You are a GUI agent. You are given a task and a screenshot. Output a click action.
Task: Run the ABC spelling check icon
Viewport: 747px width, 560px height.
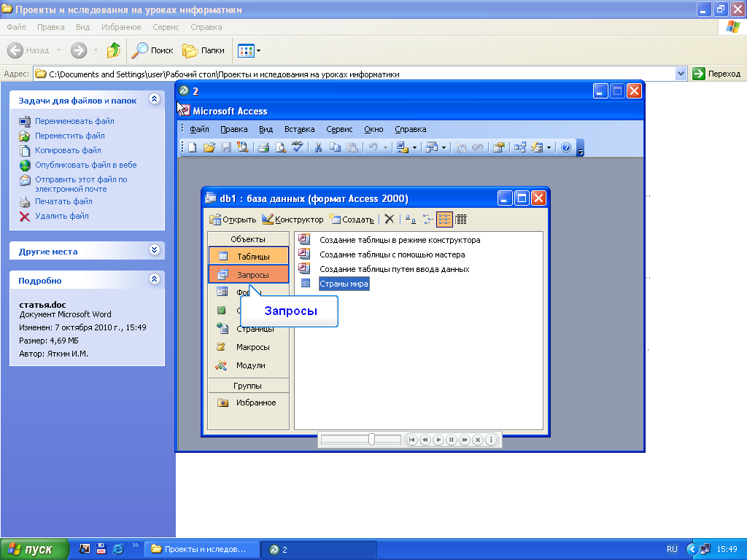pos(298,147)
